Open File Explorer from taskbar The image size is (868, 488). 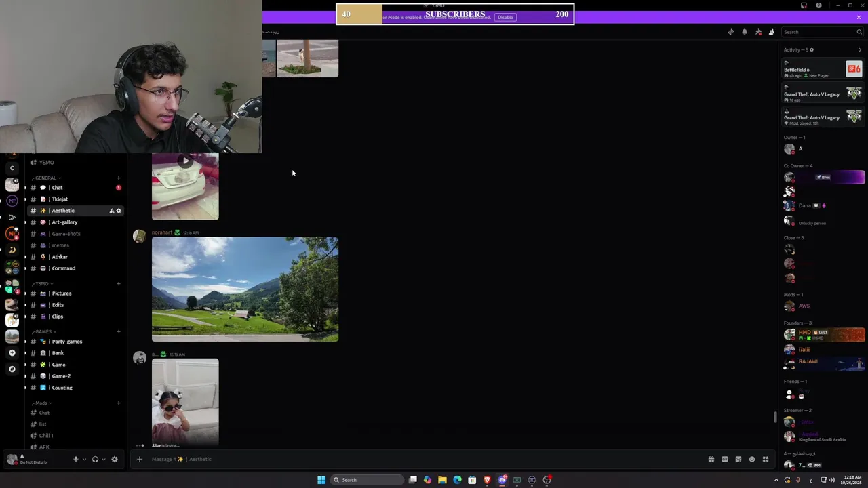click(442, 480)
